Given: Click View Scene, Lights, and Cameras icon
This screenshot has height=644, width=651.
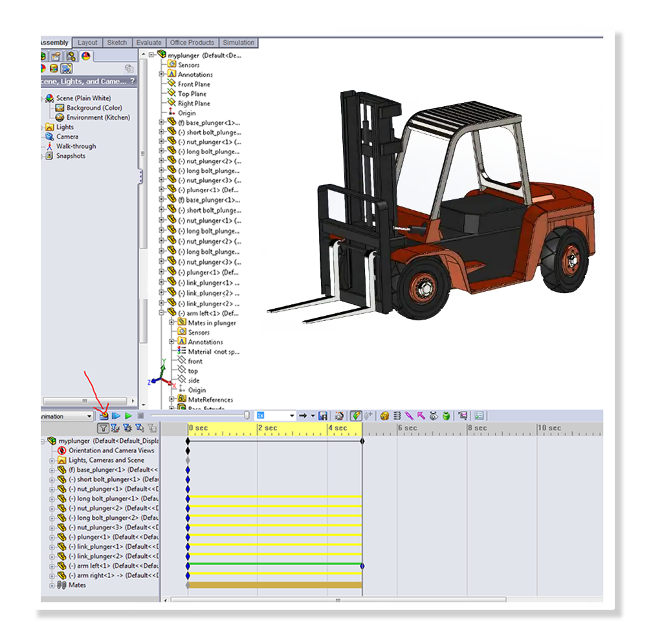Looking at the screenshot, I should (x=67, y=68).
